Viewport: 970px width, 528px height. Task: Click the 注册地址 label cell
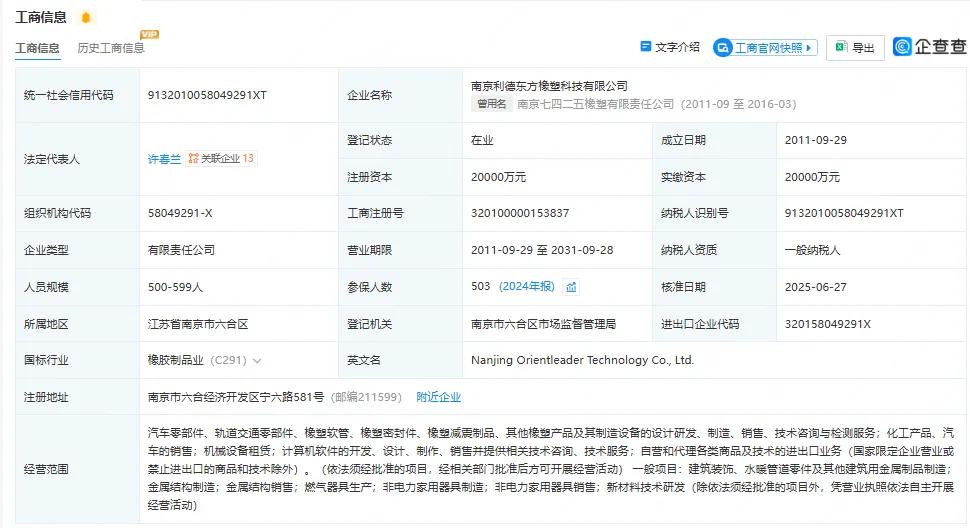point(77,397)
